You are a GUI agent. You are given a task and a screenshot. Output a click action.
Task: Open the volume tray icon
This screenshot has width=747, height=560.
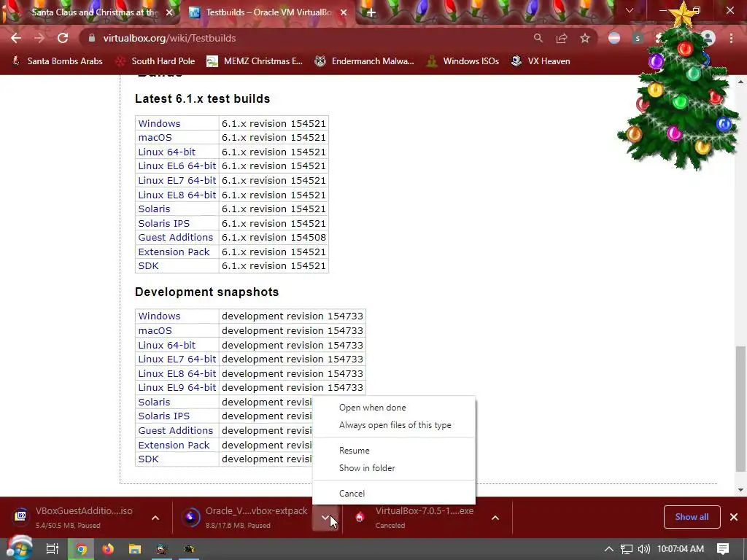[x=643, y=550]
